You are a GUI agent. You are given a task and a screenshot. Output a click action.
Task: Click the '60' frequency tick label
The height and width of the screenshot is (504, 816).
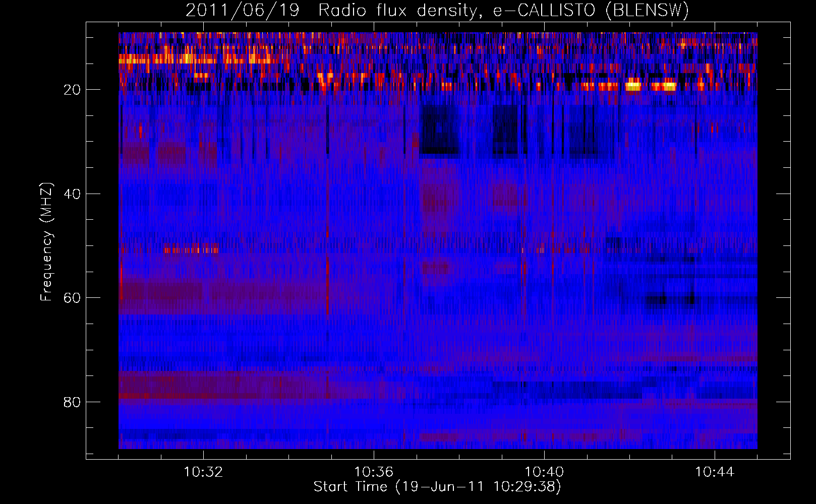coord(73,298)
